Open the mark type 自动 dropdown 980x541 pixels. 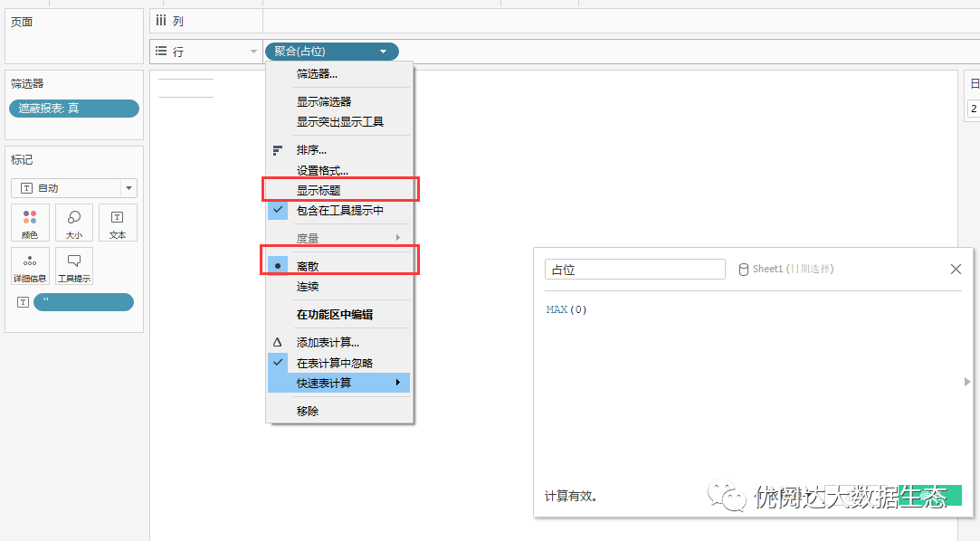(x=128, y=188)
